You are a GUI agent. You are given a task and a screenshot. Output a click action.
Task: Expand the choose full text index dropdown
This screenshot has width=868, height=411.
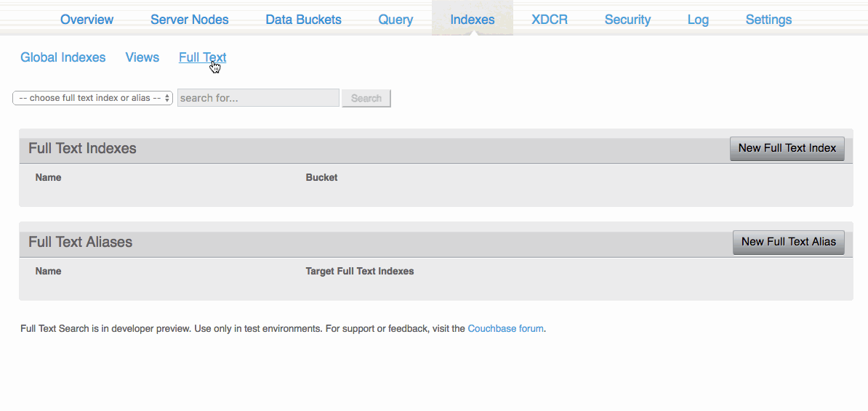[92, 98]
